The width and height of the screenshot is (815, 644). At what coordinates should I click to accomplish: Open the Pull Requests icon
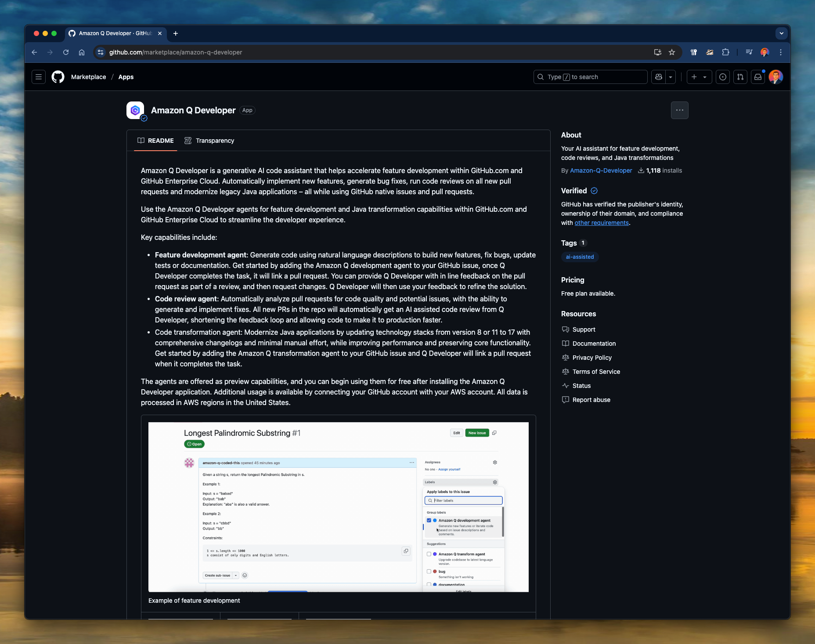point(740,77)
